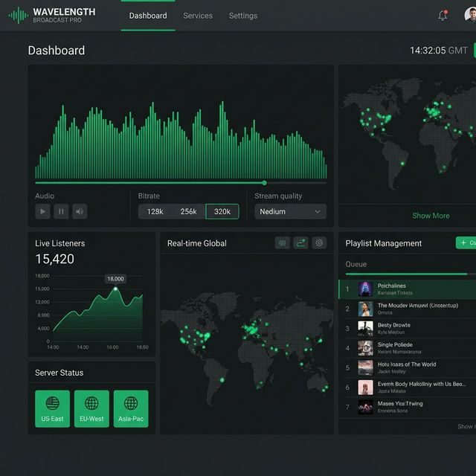476x476 pixels.
Task: Select queue track 1 Peichalines
Action: (407, 289)
